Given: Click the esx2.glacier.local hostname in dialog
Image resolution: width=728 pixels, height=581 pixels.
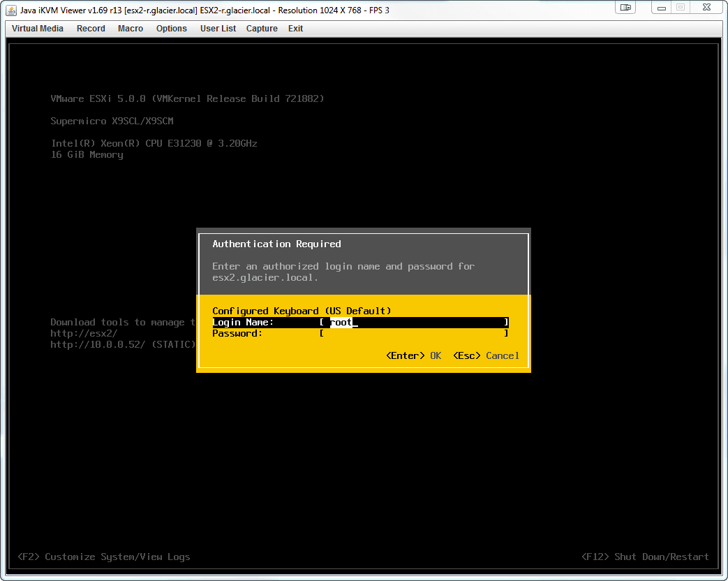Looking at the screenshot, I should click(x=265, y=278).
